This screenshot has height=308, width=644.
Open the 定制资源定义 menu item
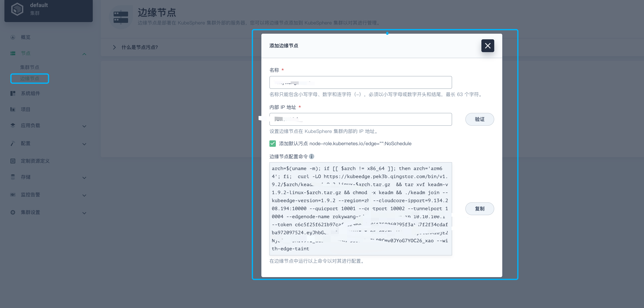click(35, 161)
